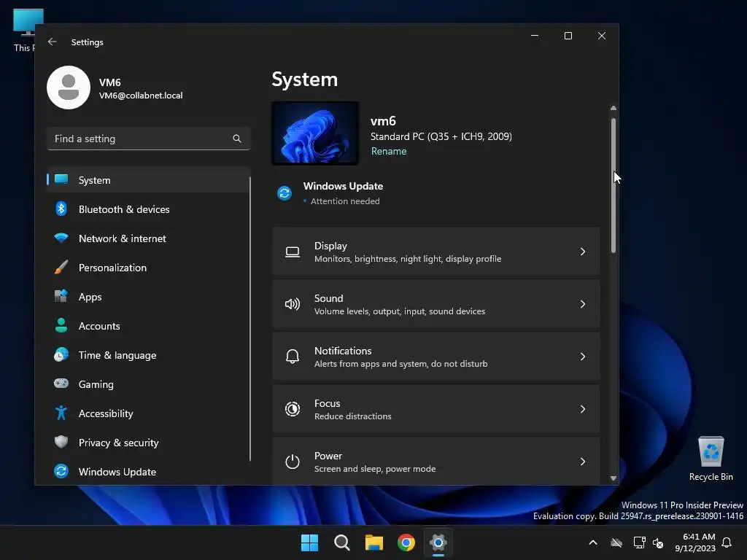Screen dimensions: 747x560
Task: Click the Network wifi icon in sidebar
Action: pos(61,238)
